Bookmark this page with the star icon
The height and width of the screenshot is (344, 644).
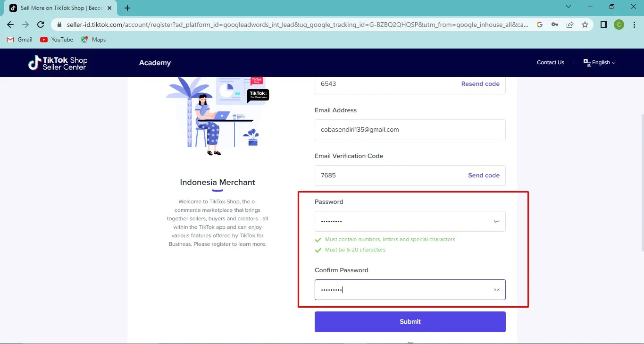(x=585, y=25)
